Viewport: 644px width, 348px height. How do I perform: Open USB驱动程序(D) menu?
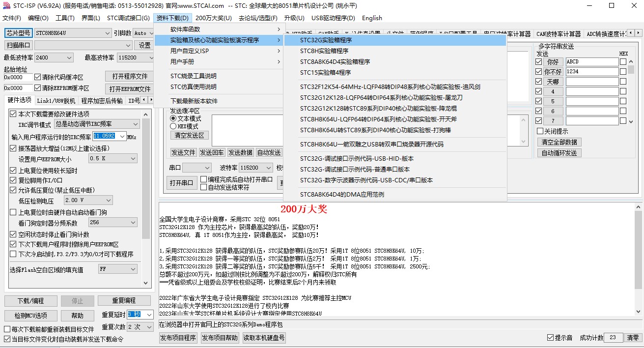[x=333, y=18]
